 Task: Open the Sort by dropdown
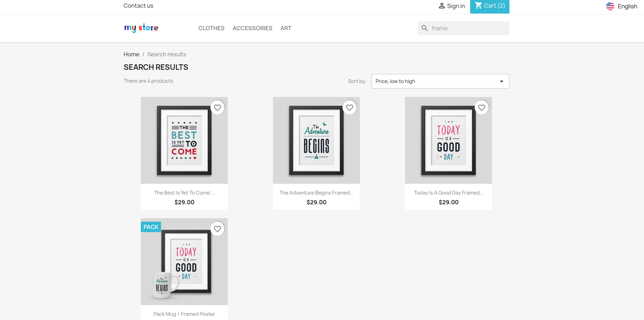(x=440, y=81)
